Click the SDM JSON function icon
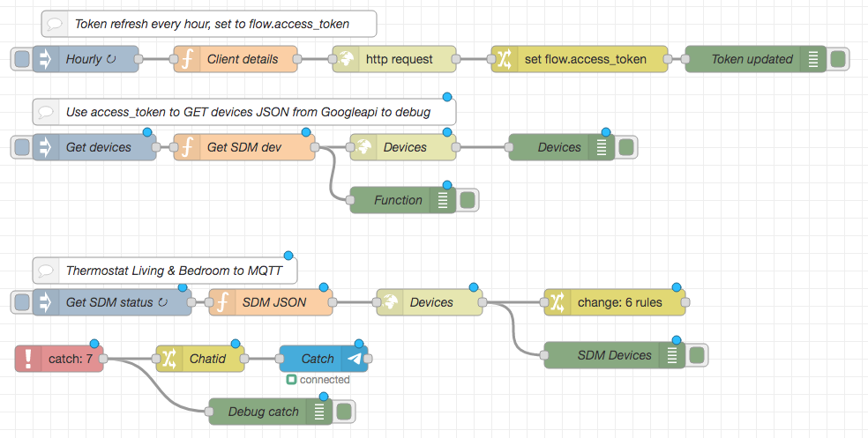 [x=222, y=302]
